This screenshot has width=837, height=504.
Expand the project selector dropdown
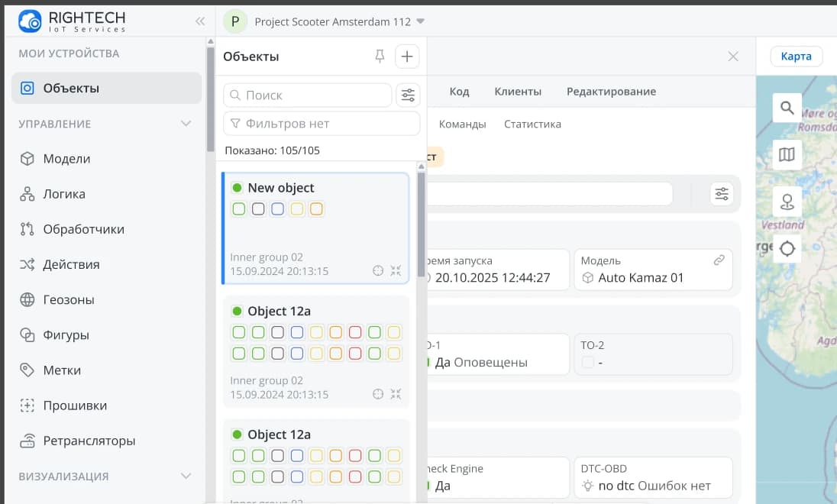(x=421, y=22)
